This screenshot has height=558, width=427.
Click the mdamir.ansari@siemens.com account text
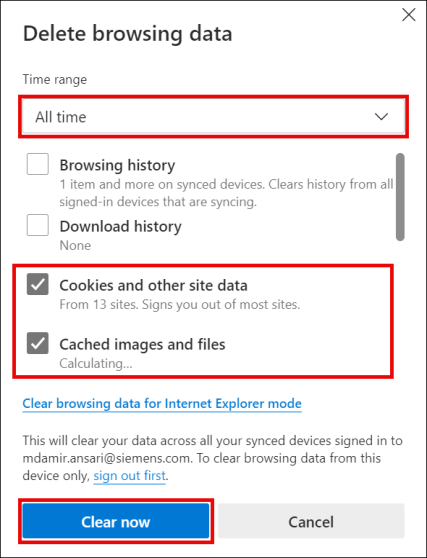pos(106,458)
